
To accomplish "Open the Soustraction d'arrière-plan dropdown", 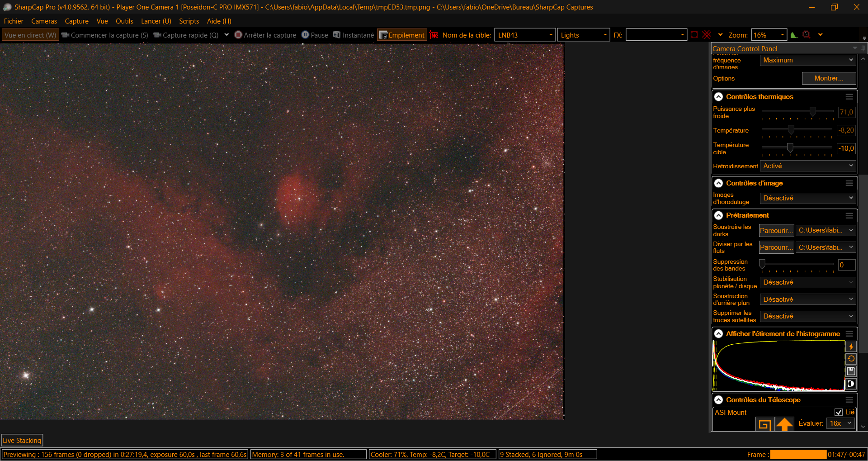I will click(808, 299).
